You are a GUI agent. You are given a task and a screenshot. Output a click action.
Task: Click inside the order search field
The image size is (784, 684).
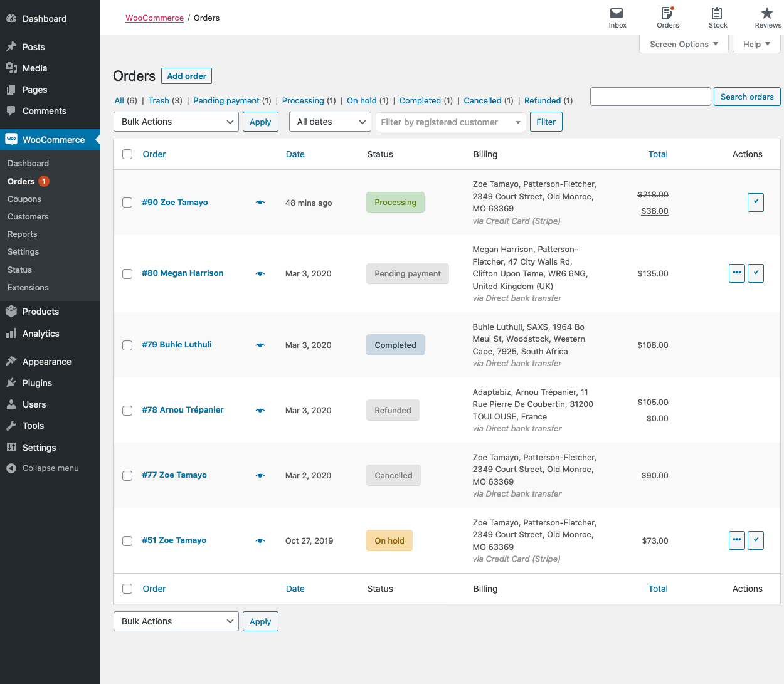(650, 97)
